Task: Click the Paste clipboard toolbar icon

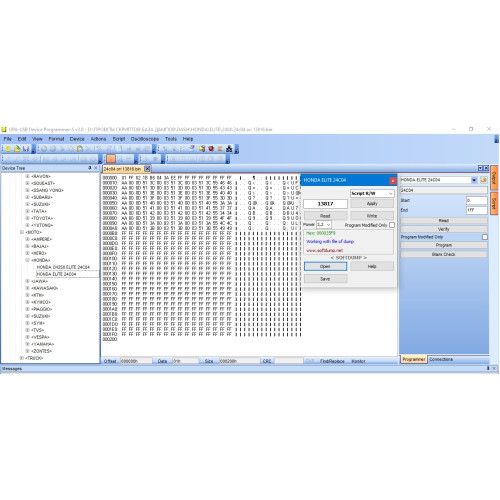Action: tap(80, 149)
